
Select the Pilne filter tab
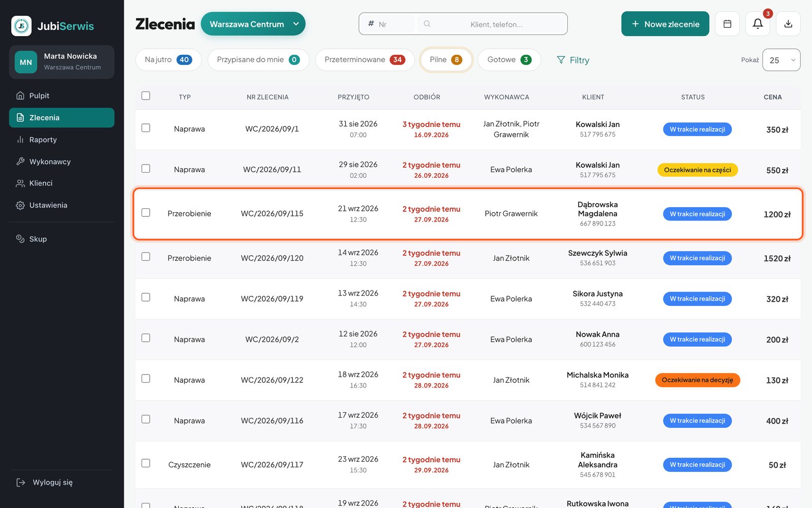(446, 60)
